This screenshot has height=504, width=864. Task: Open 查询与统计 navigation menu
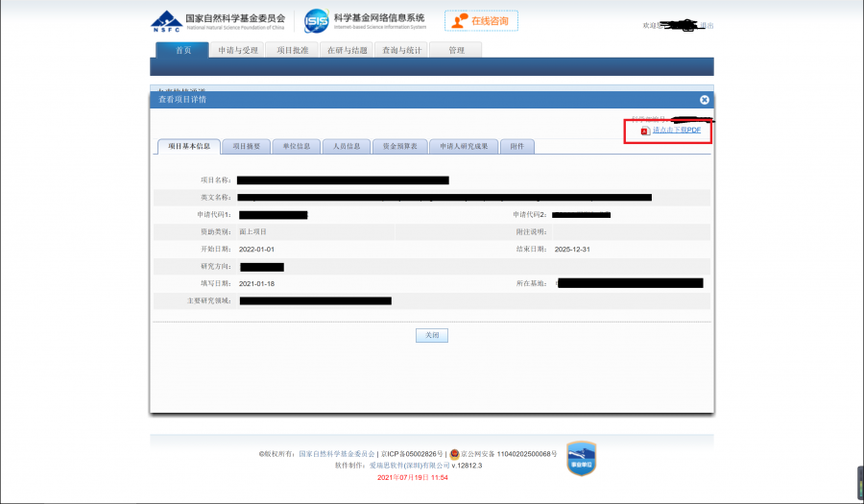tap(401, 50)
